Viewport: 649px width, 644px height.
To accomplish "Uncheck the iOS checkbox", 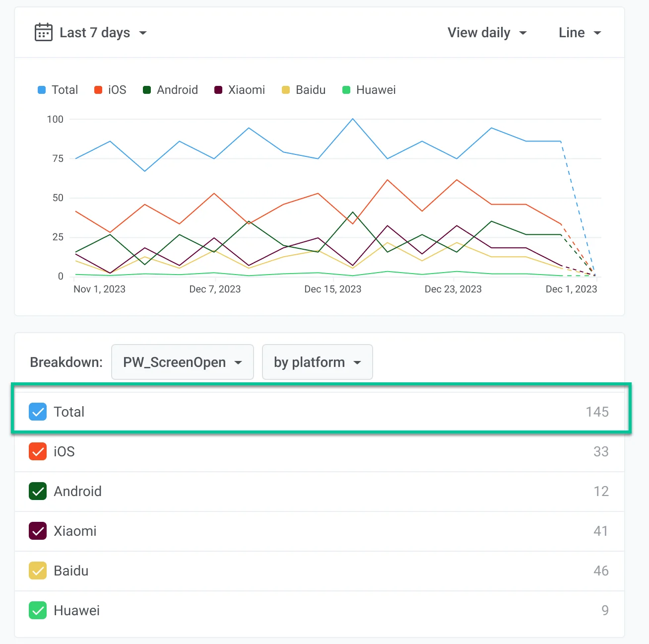I will [38, 451].
